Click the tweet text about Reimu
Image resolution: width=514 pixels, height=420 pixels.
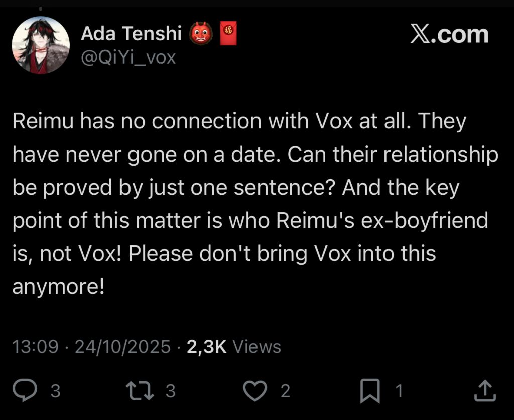click(x=255, y=204)
